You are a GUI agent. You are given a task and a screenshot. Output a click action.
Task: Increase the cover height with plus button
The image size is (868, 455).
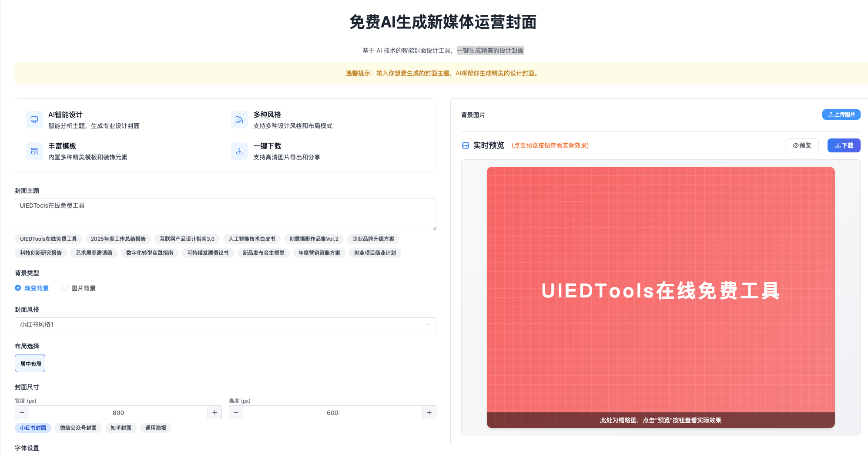tap(429, 412)
